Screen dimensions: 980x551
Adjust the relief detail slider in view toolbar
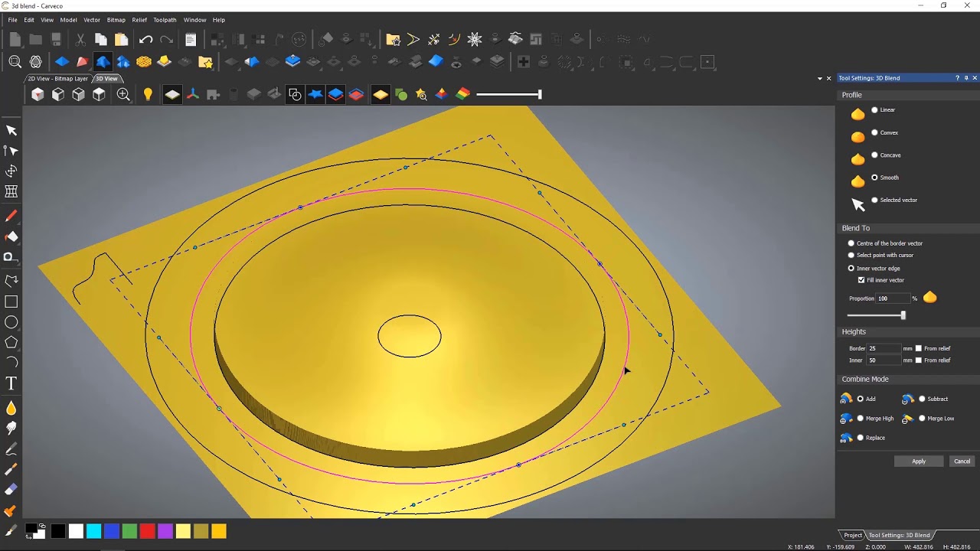[x=540, y=94]
